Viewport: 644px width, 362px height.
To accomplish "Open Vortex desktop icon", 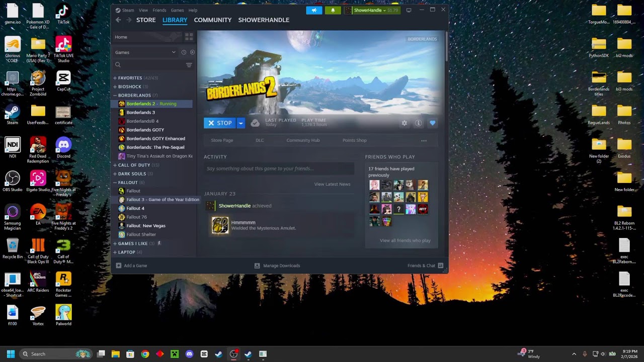I will pyautogui.click(x=38, y=315).
